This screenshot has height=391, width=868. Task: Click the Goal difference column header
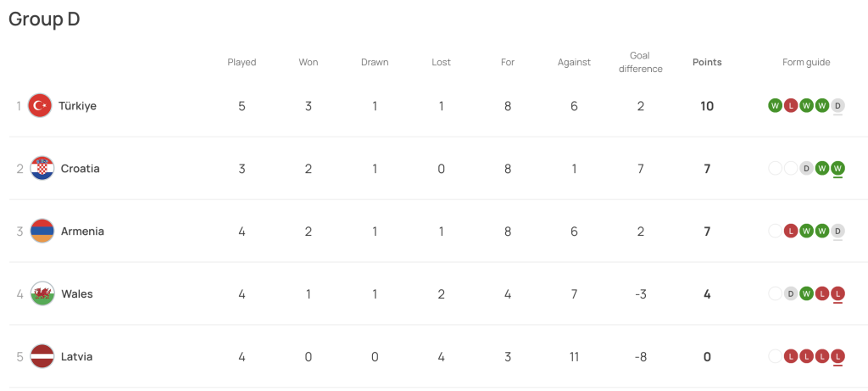click(x=641, y=62)
